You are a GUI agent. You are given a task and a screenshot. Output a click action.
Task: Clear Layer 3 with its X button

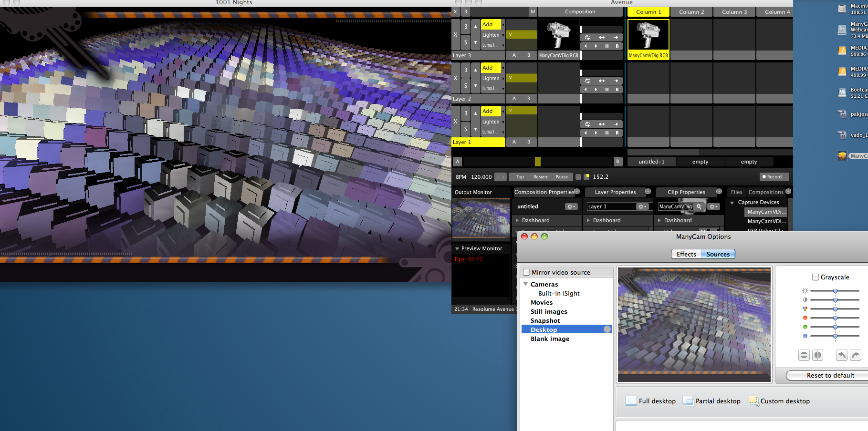[x=455, y=35]
